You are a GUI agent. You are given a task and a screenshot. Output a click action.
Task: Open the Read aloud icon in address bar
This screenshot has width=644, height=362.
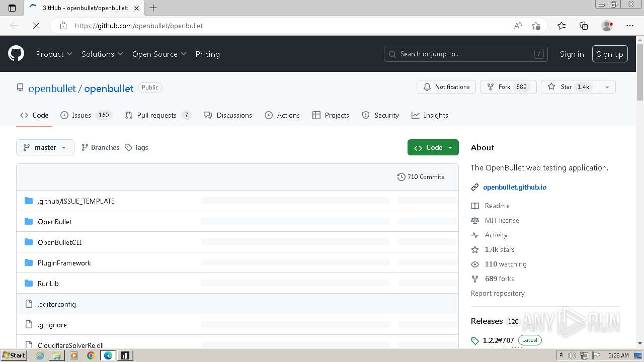point(518,26)
